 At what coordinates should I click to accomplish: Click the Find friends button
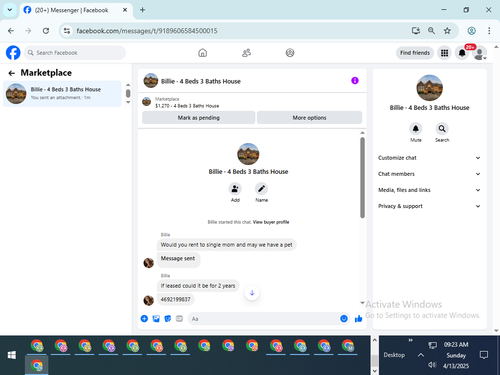point(415,53)
